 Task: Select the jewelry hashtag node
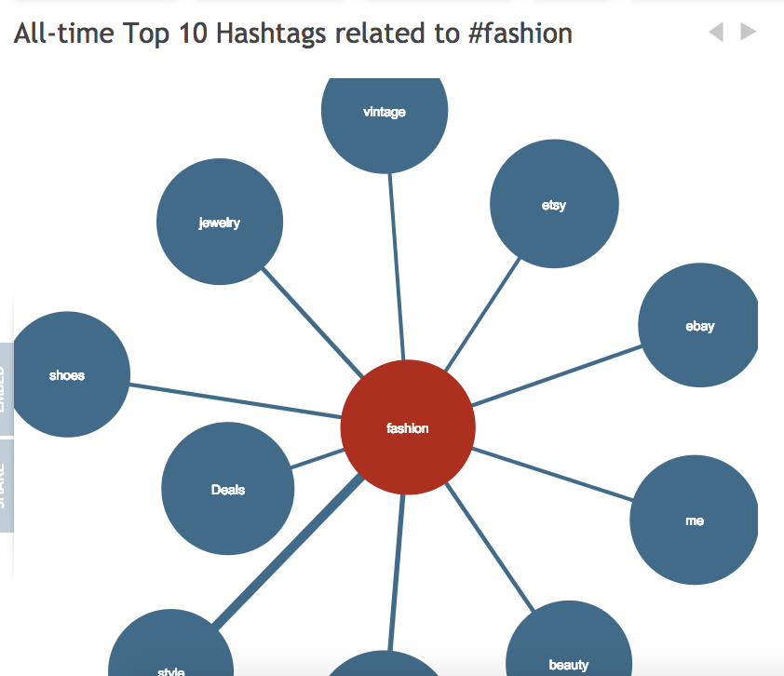220,222
